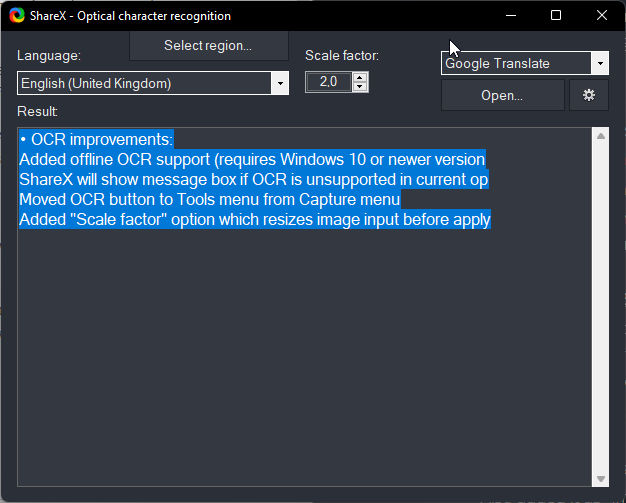Minimize the ShareX OCR window
Image resolution: width=626 pixels, height=503 pixels.
pos(511,16)
